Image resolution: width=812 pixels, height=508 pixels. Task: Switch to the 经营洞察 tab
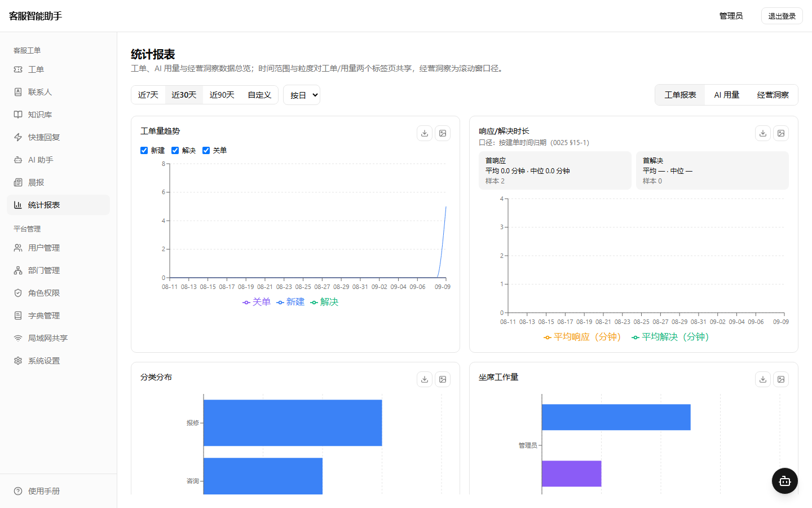point(773,95)
